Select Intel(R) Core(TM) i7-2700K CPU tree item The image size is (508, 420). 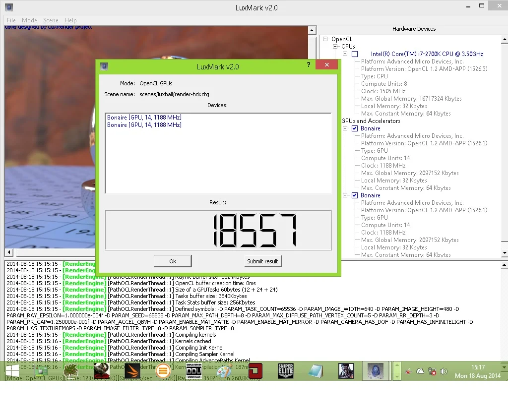tap(427, 54)
